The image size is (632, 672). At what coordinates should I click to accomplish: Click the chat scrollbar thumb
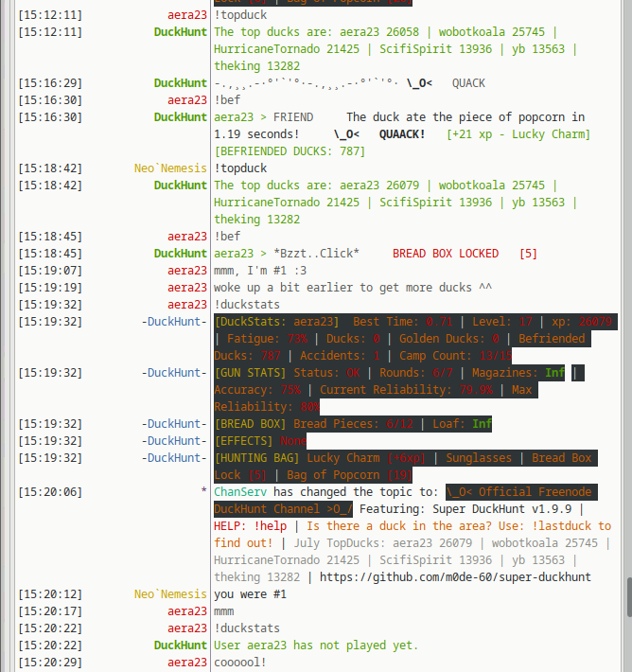click(x=628, y=597)
